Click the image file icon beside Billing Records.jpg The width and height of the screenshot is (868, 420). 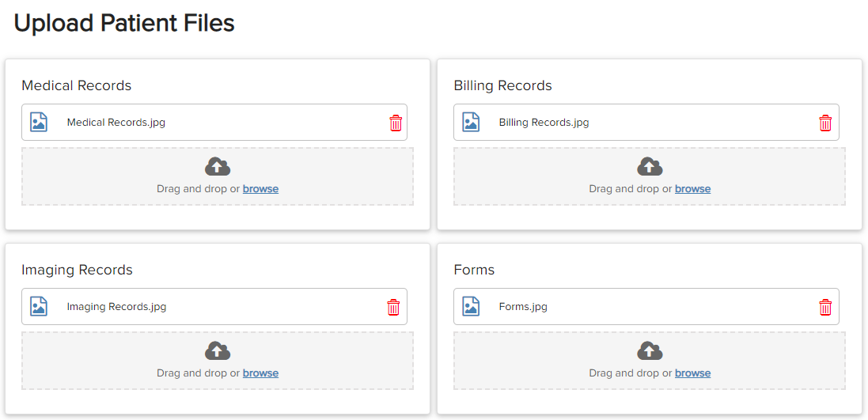[471, 123]
